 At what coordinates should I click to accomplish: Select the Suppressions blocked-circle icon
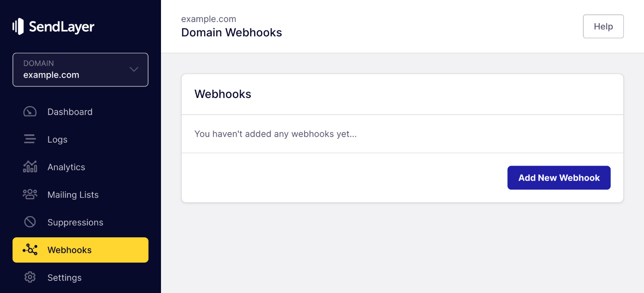click(x=29, y=222)
